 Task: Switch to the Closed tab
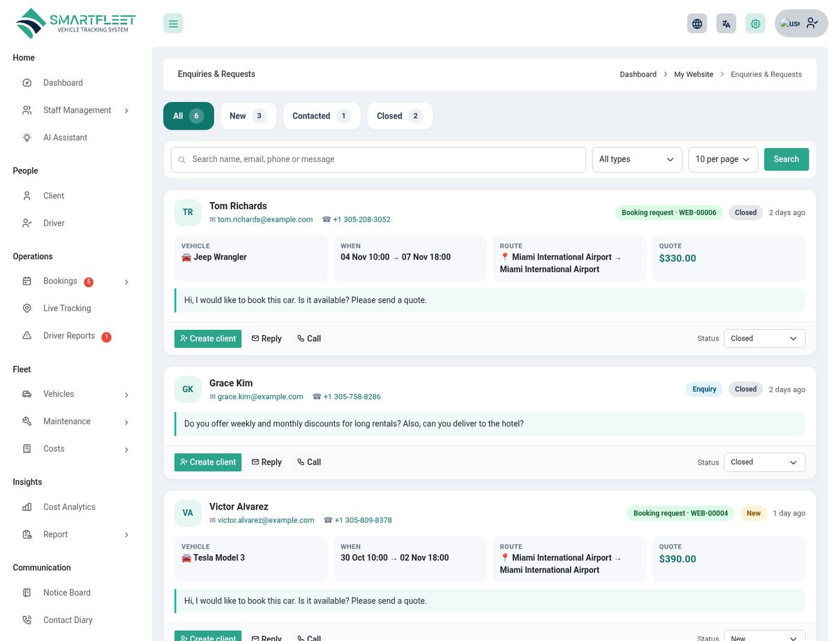[x=400, y=116]
